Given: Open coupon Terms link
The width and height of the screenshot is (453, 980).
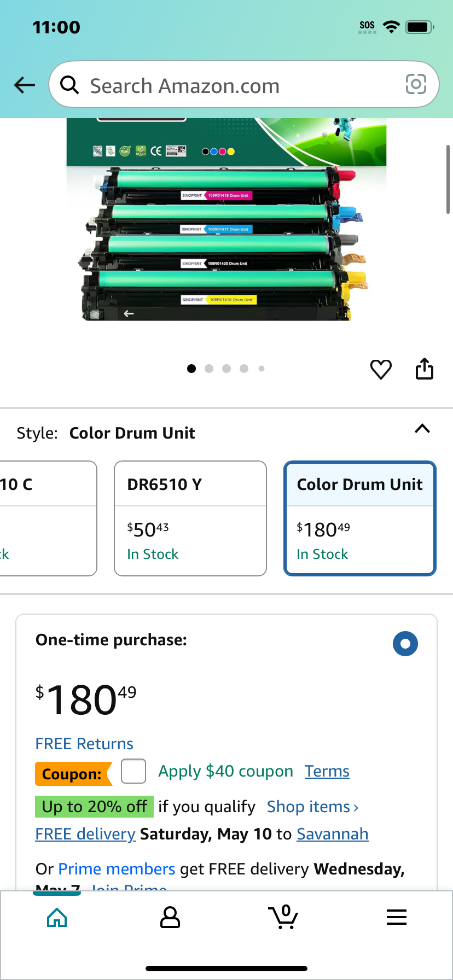Looking at the screenshot, I should pos(327,771).
